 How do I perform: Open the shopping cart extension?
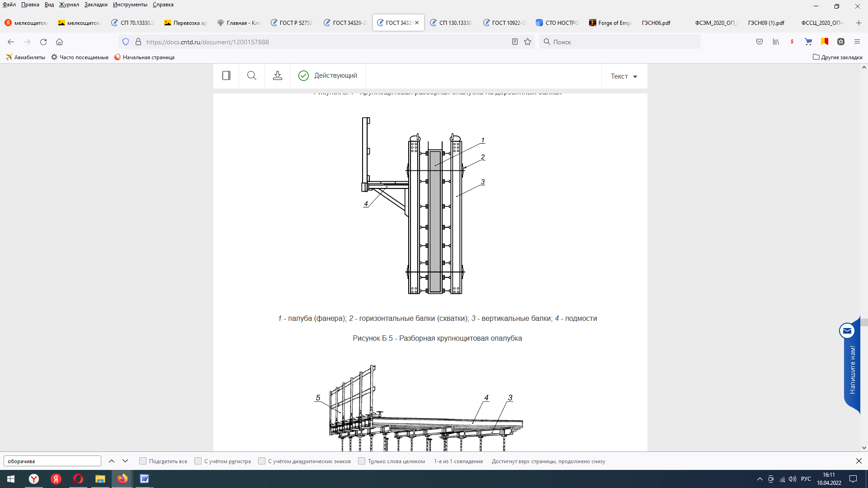coord(808,42)
